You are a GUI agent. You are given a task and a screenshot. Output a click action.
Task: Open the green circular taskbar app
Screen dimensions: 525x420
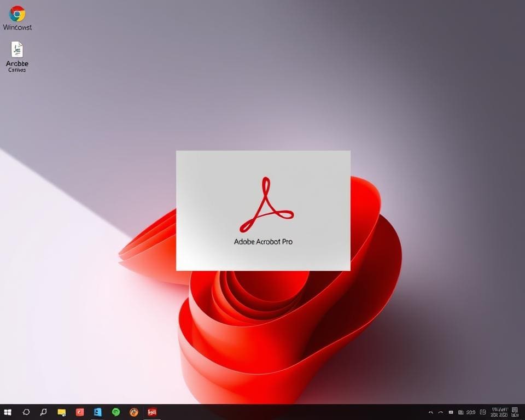(x=116, y=412)
